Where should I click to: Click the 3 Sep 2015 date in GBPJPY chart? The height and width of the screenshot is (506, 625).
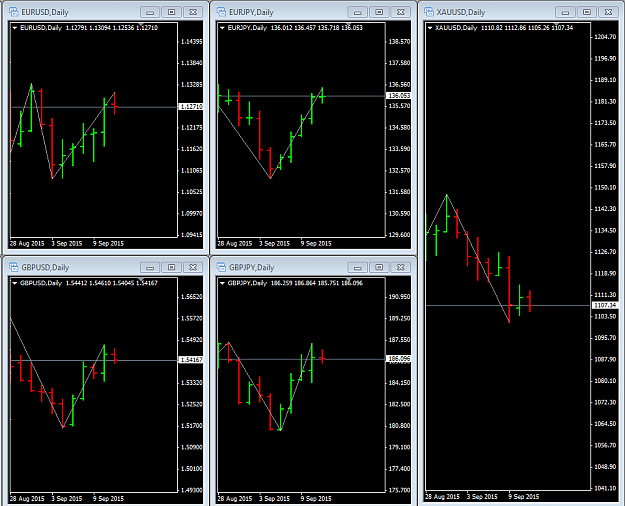pyautogui.click(x=274, y=498)
